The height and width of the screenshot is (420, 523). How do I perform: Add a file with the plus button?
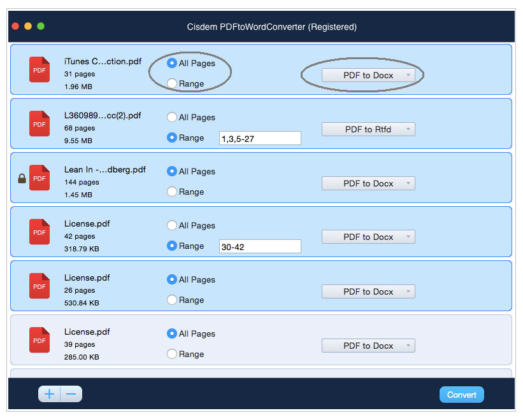pyautogui.click(x=49, y=394)
